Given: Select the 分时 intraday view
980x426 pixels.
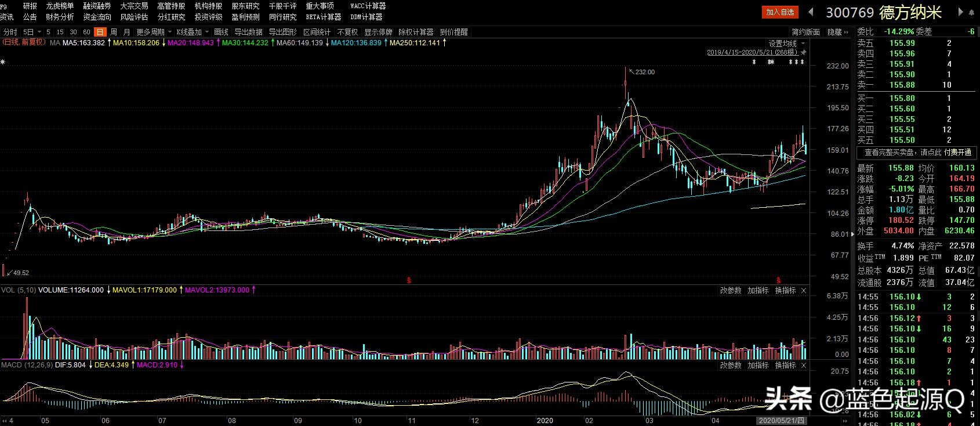Looking at the screenshot, I should pyautogui.click(x=10, y=32).
